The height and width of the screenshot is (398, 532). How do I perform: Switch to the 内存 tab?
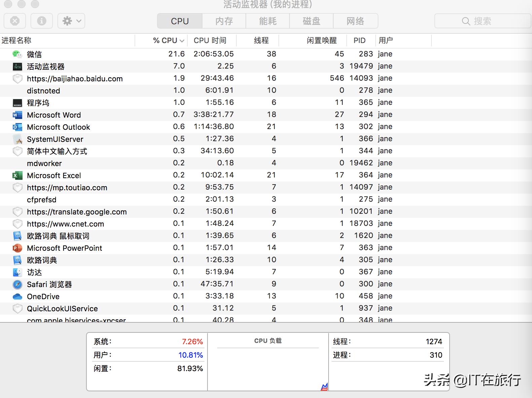224,21
